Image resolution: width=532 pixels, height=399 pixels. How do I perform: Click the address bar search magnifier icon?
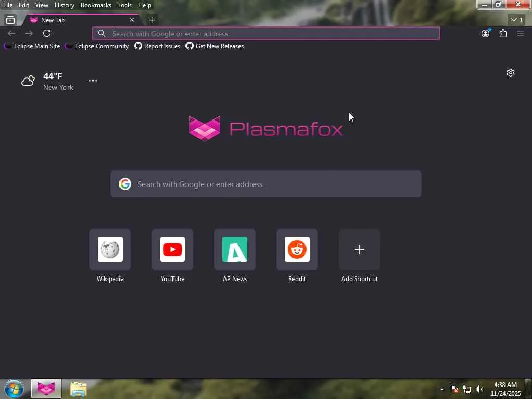(101, 33)
